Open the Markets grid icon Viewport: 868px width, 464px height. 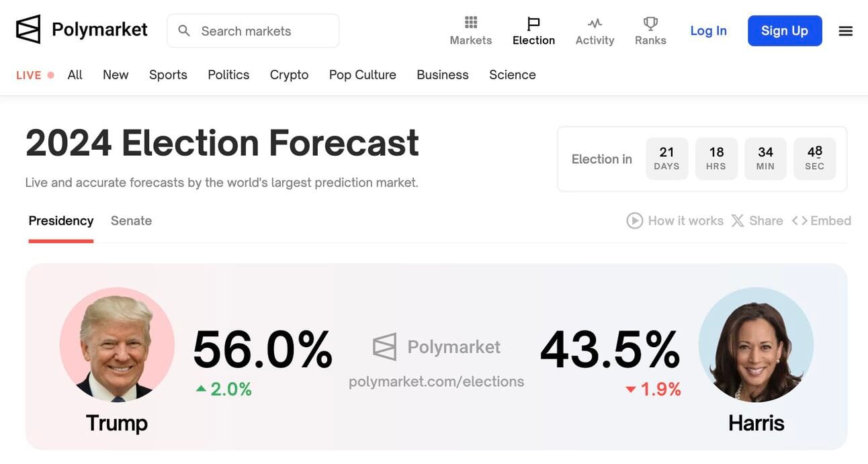(x=471, y=23)
